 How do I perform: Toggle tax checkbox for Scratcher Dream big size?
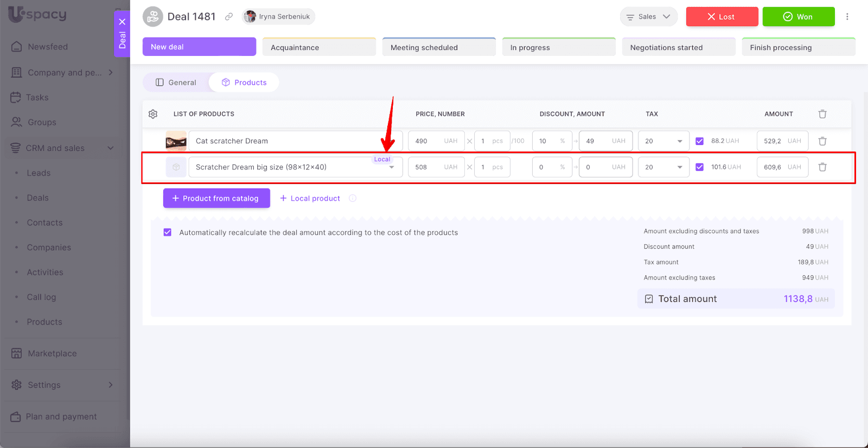click(699, 167)
